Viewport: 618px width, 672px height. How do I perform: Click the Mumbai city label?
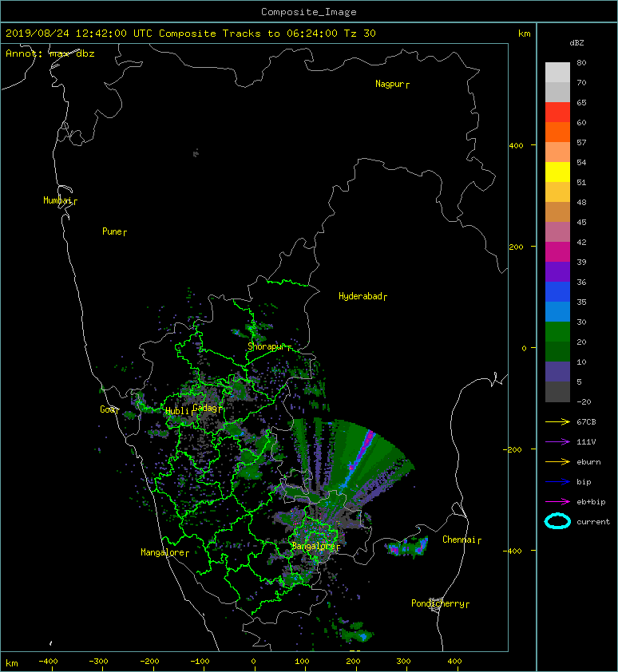57,200
